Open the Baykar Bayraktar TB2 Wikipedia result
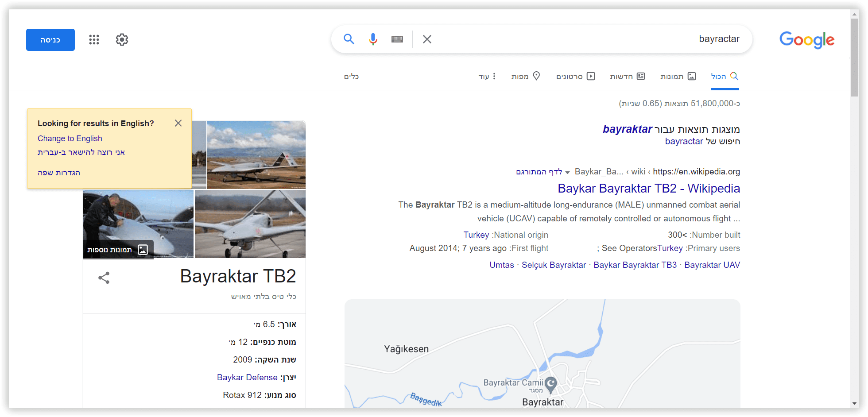Image resolution: width=868 pixels, height=417 pixels. [648, 188]
